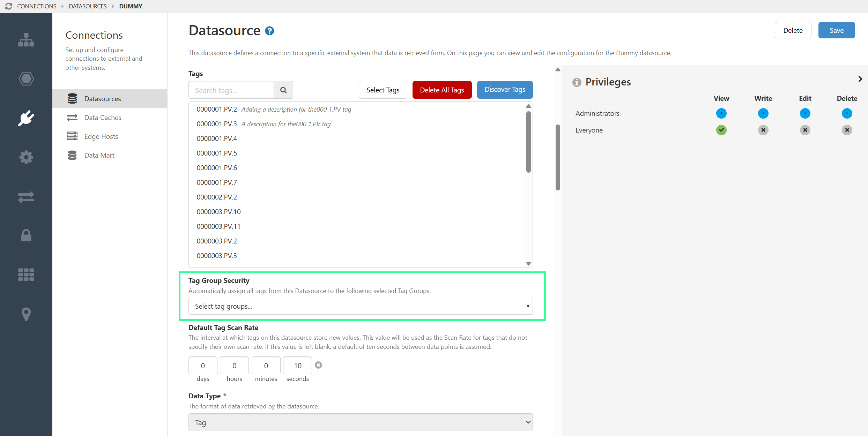Select the map pin icon in sidebar
The image size is (868, 436).
click(26, 314)
